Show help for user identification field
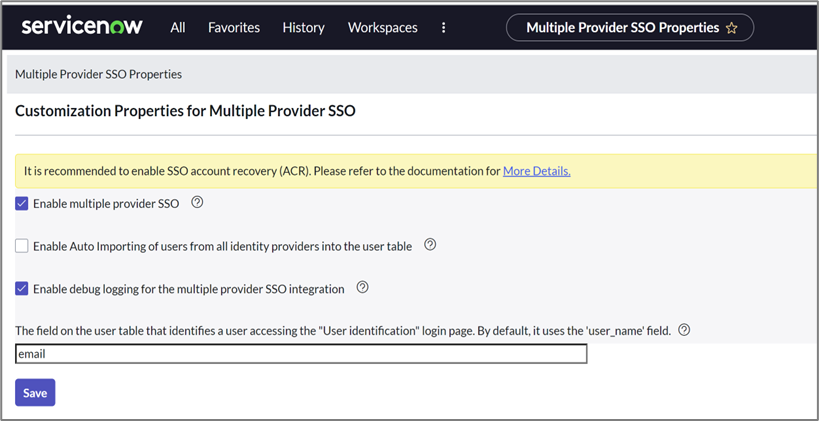Screen dimensions: 819x421 (684, 330)
